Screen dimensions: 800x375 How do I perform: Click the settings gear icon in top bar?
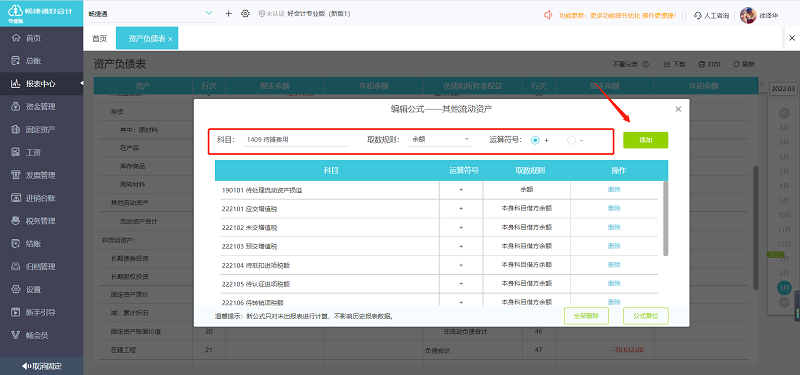245,14
